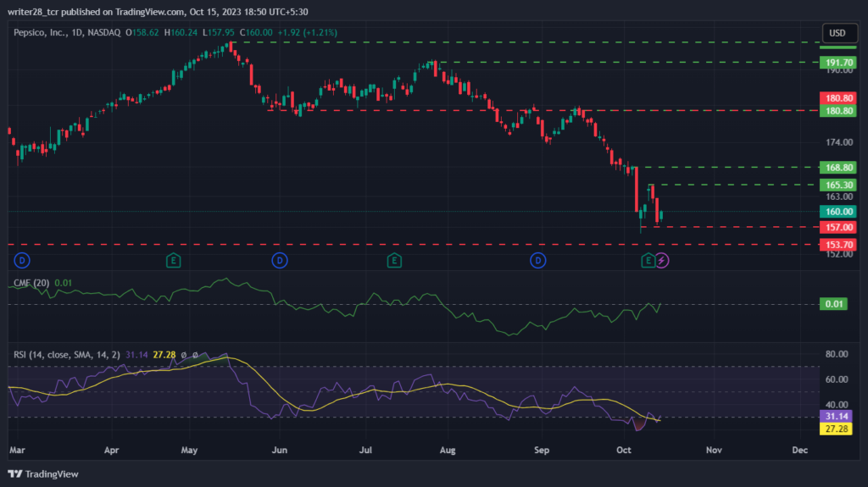Click the 40.00 RSI axis tick
The image size is (868, 487).
pyautogui.click(x=837, y=405)
